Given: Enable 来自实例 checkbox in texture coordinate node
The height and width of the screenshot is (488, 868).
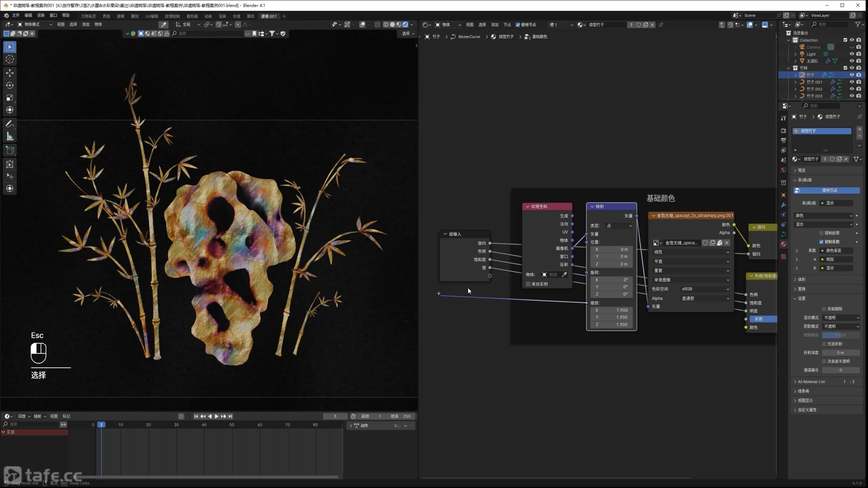Looking at the screenshot, I should tap(528, 284).
